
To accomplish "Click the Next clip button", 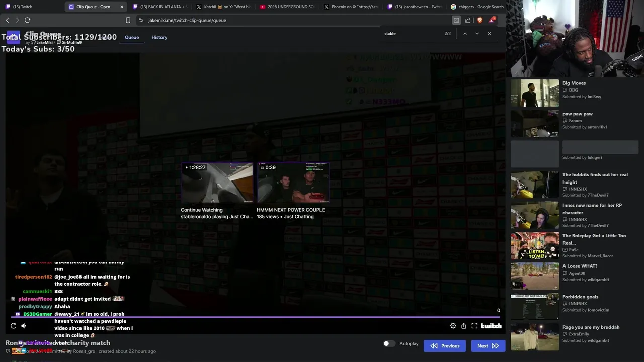I will pos(488,346).
